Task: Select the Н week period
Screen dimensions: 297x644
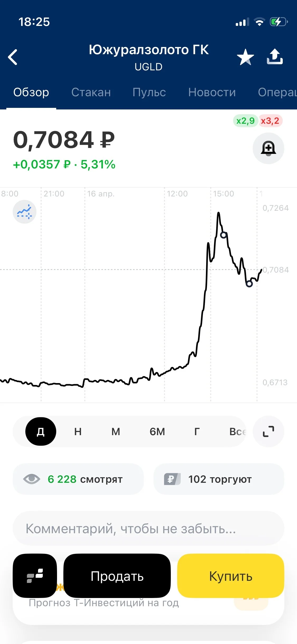Action: click(x=78, y=431)
